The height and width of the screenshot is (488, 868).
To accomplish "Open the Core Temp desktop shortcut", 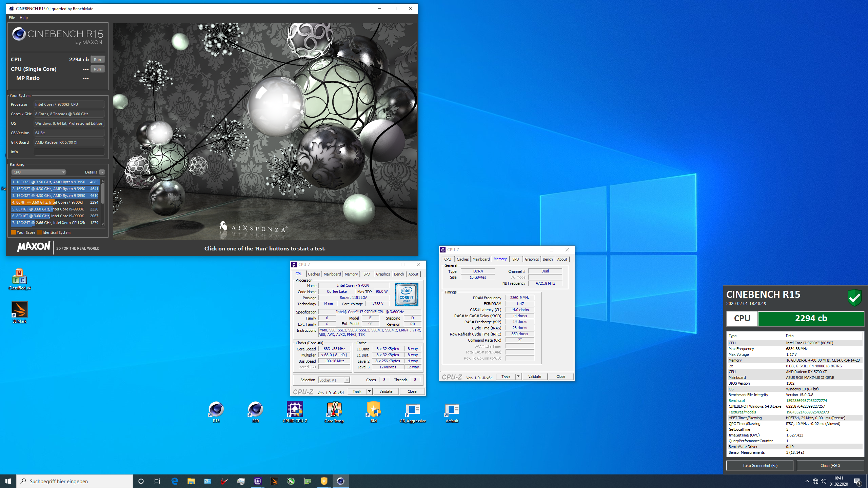I will click(334, 412).
